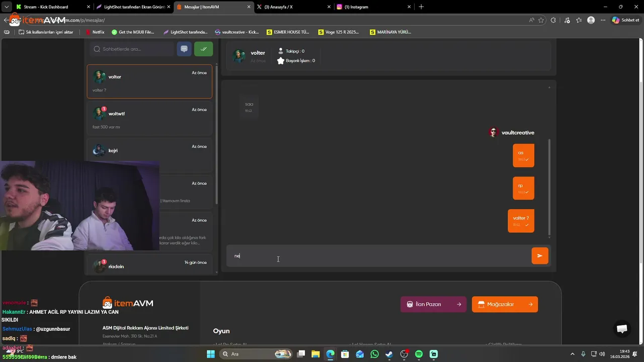Switch to the LightShot screenshot tab

[133, 7]
